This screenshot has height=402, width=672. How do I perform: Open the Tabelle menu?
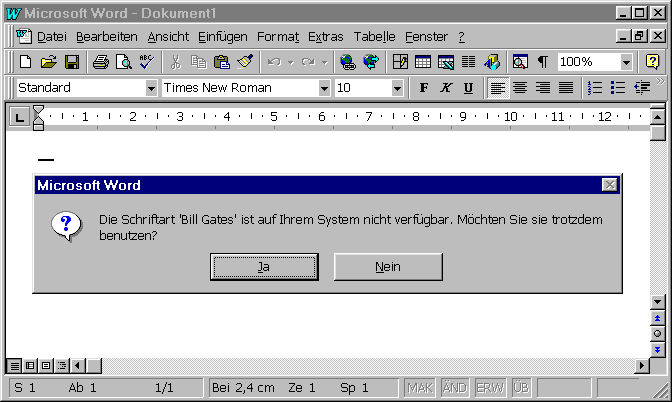click(374, 36)
